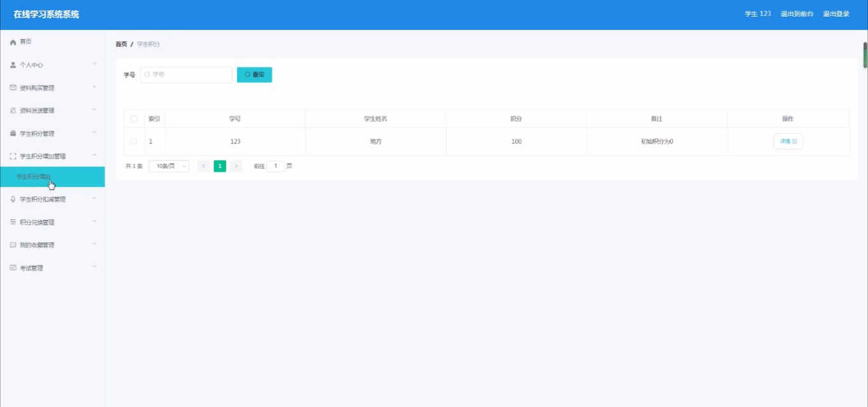The width and height of the screenshot is (868, 407).
Task: Click the 初始积分为0 remark cell
Action: click(x=657, y=142)
